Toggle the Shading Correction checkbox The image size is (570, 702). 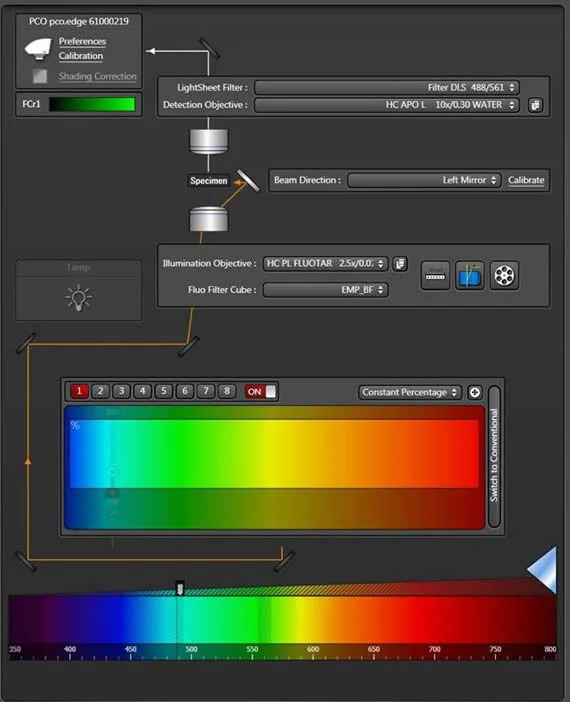40,76
